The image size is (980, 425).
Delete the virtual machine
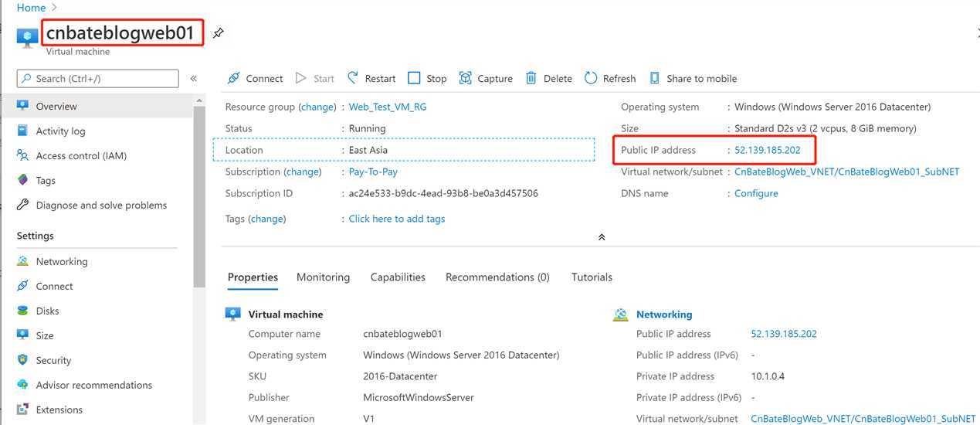tap(549, 78)
